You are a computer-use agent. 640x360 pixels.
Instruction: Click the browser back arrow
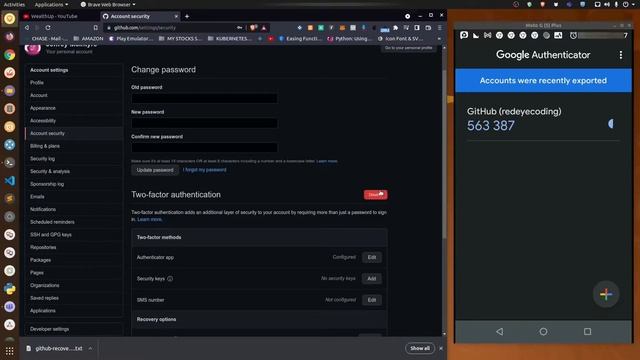[27, 28]
